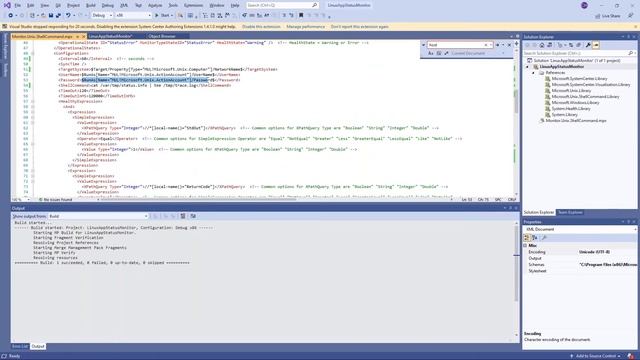This screenshot has width=640, height=360.
Task: Select Microsoft.SystemCenter.Library reference
Action: click(579, 78)
